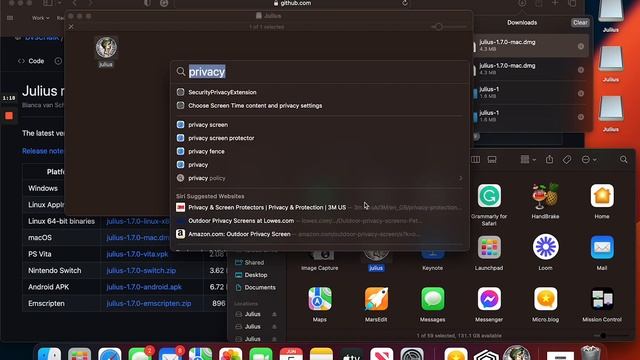
Task: Open Outdoor Privacy Screens at Lowes.com result
Action: (320, 221)
